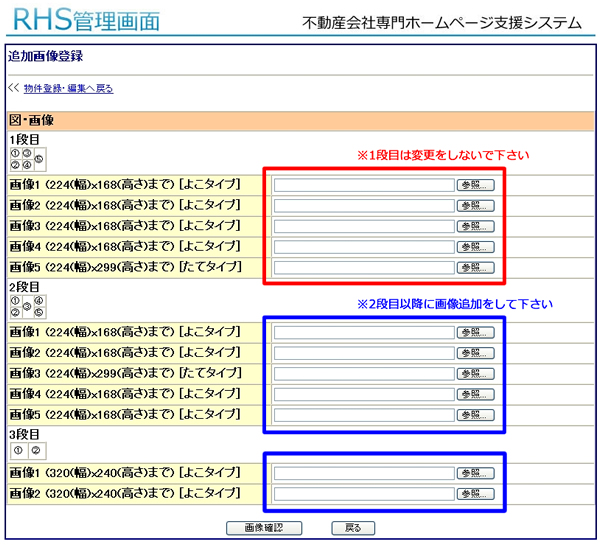This screenshot has width=600, height=545.
Task: Click the 追加画像登録 page heading
Action: tap(45, 56)
